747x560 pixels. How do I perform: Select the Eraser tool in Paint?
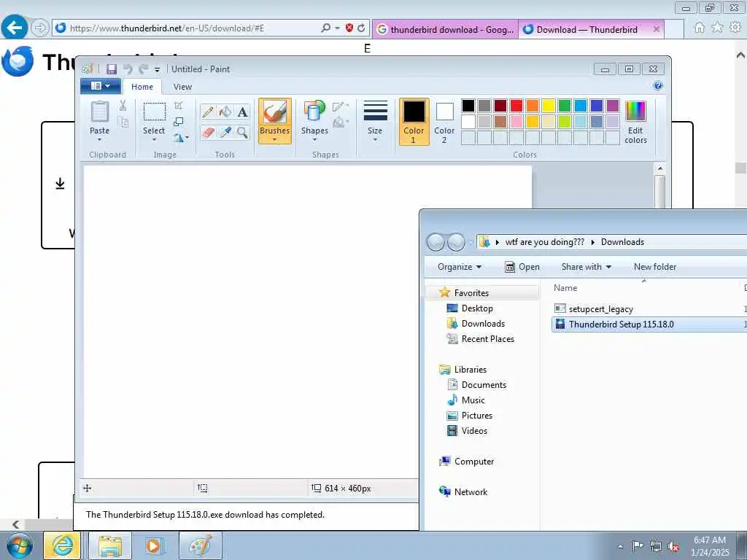(208, 132)
